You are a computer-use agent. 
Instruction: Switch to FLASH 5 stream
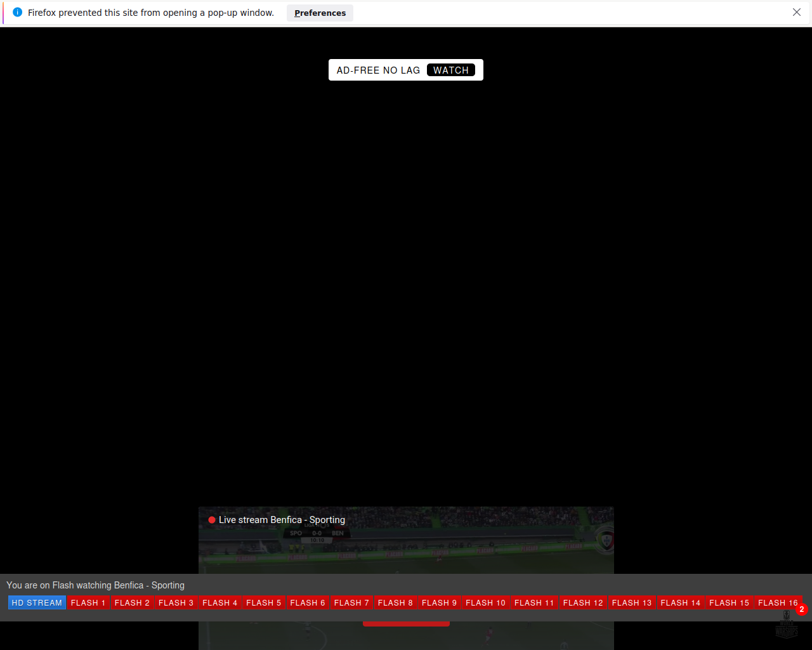(x=263, y=602)
